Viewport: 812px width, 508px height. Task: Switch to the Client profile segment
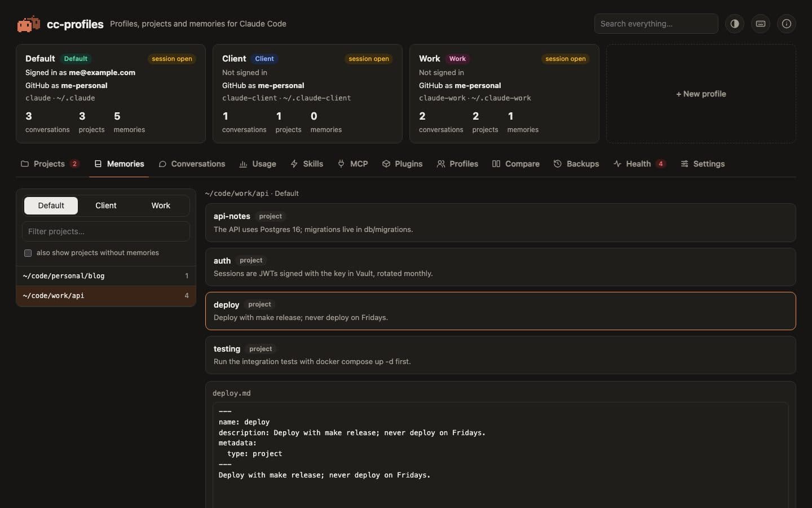pyautogui.click(x=106, y=205)
